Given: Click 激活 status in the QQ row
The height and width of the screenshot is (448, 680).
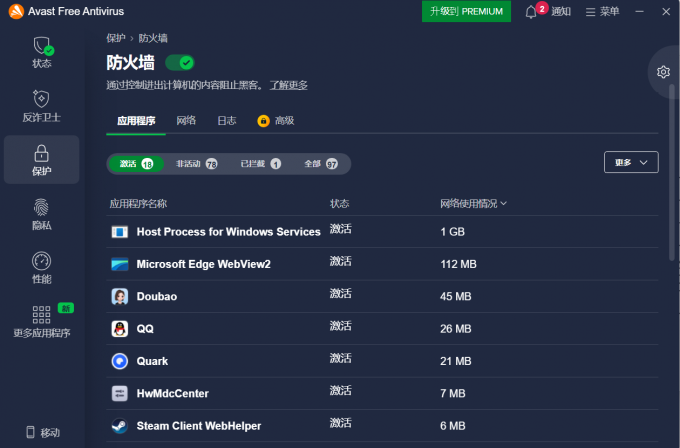Looking at the screenshot, I should pyautogui.click(x=340, y=326).
